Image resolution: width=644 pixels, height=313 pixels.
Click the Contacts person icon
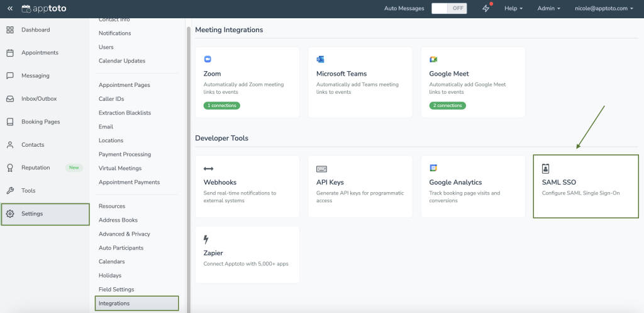click(x=10, y=145)
